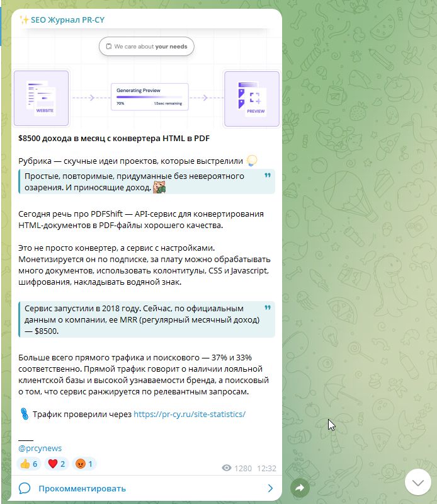Click the quote mark icon in first quote

click(268, 176)
